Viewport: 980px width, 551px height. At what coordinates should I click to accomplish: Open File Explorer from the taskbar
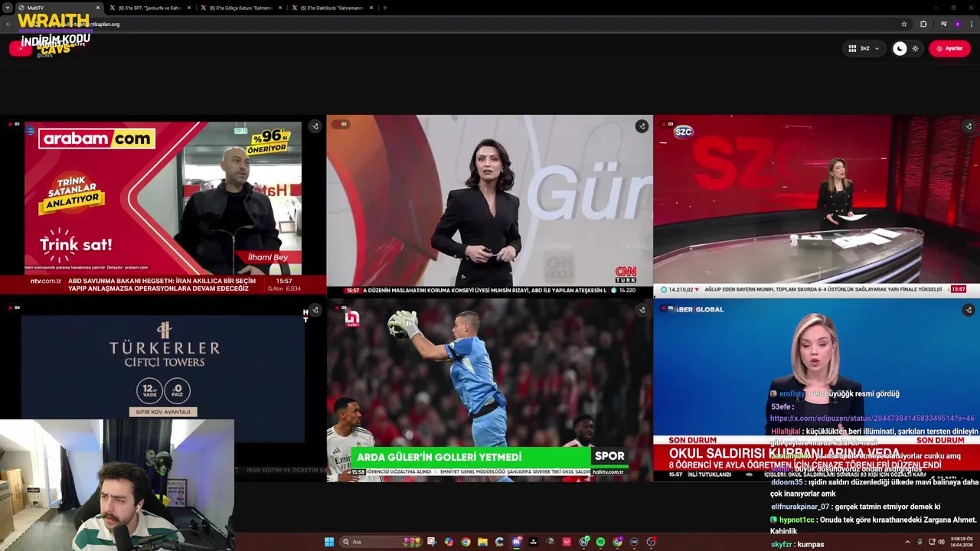pyautogui.click(x=482, y=542)
